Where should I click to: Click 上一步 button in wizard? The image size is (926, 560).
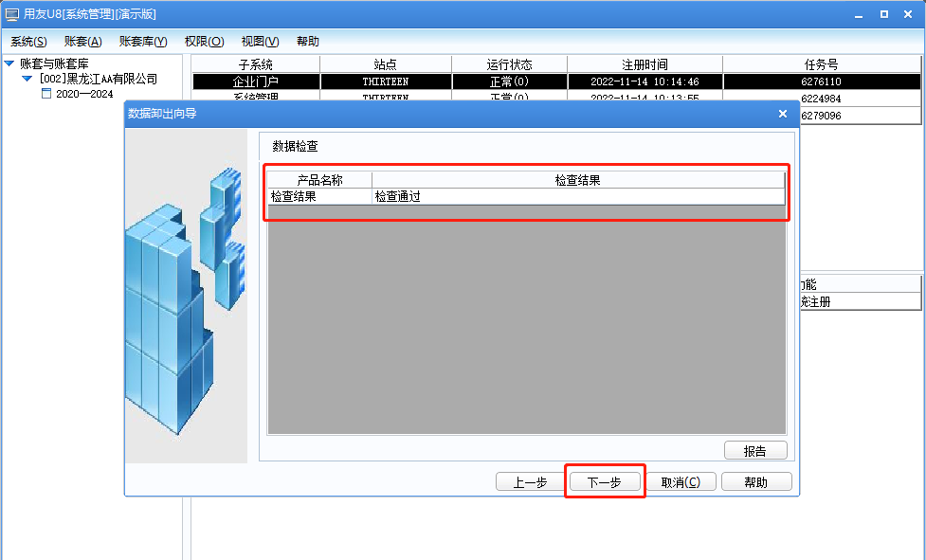[x=530, y=481]
